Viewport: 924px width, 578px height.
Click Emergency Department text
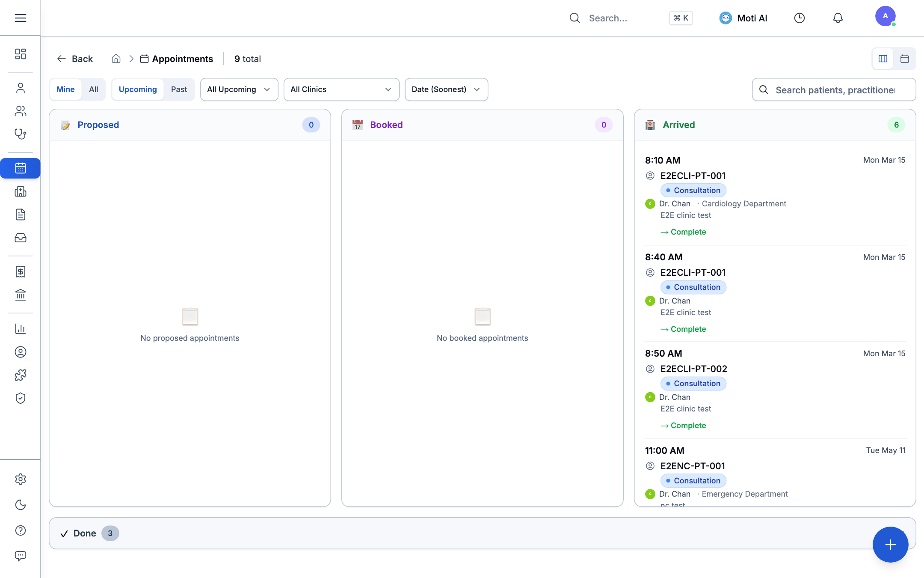tap(744, 494)
